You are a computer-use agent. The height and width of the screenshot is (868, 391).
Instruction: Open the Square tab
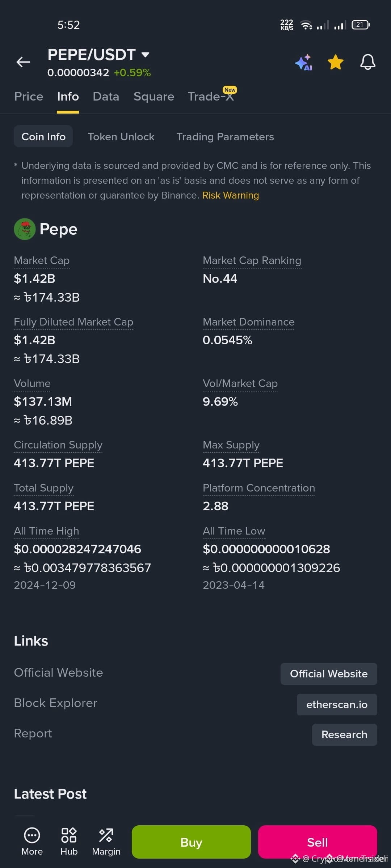tap(154, 97)
